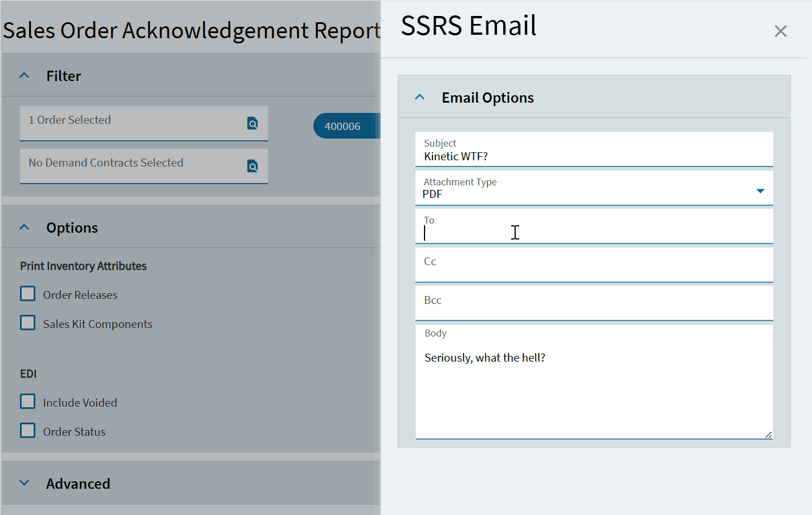Image resolution: width=812 pixels, height=515 pixels.
Task: Open the demand contracts search icon
Action: [x=252, y=166]
